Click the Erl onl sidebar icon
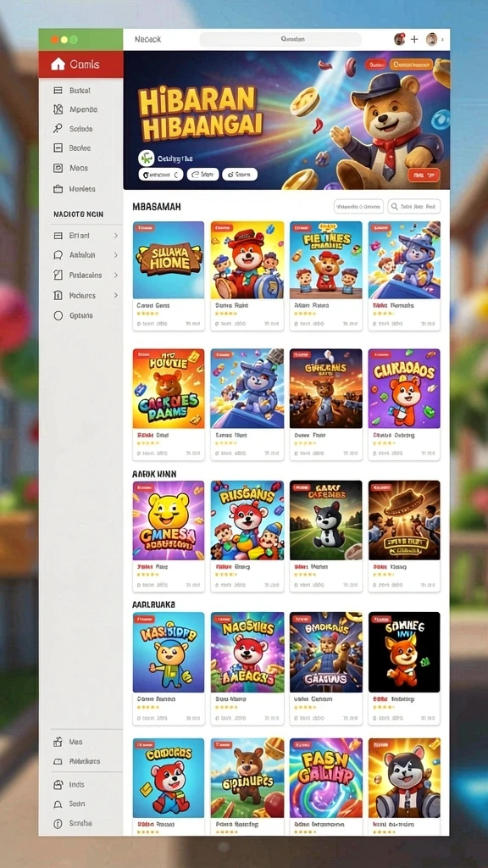This screenshot has height=868, width=488. coord(58,236)
